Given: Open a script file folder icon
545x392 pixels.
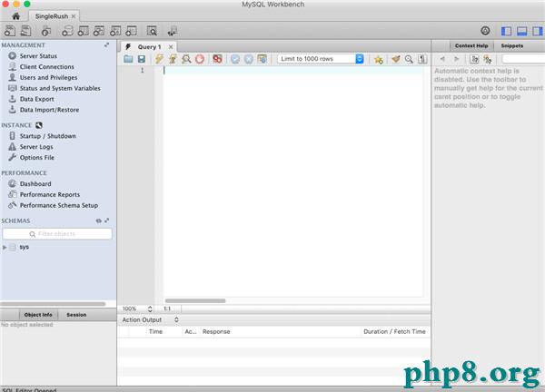Looking at the screenshot, I should (128, 59).
